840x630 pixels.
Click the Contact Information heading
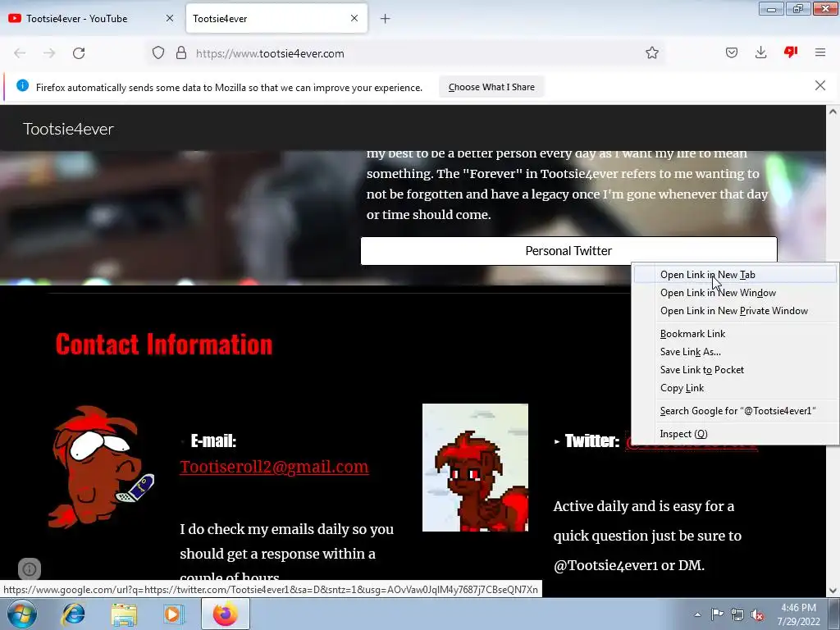(x=164, y=345)
